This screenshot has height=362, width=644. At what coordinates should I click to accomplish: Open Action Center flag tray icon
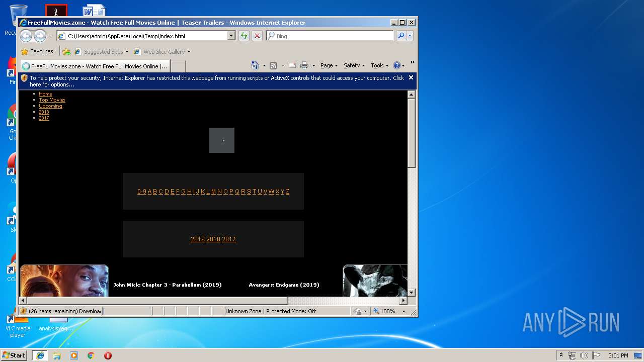596,355
